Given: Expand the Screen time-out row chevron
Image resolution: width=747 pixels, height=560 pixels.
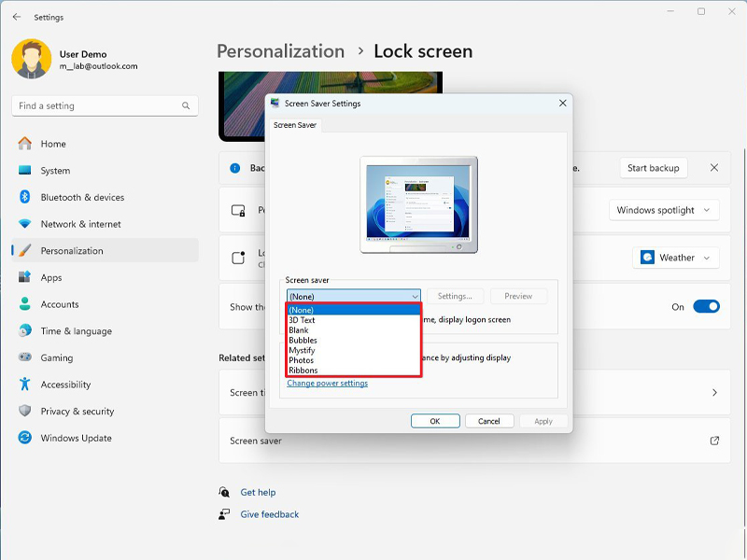Looking at the screenshot, I should 714,392.
